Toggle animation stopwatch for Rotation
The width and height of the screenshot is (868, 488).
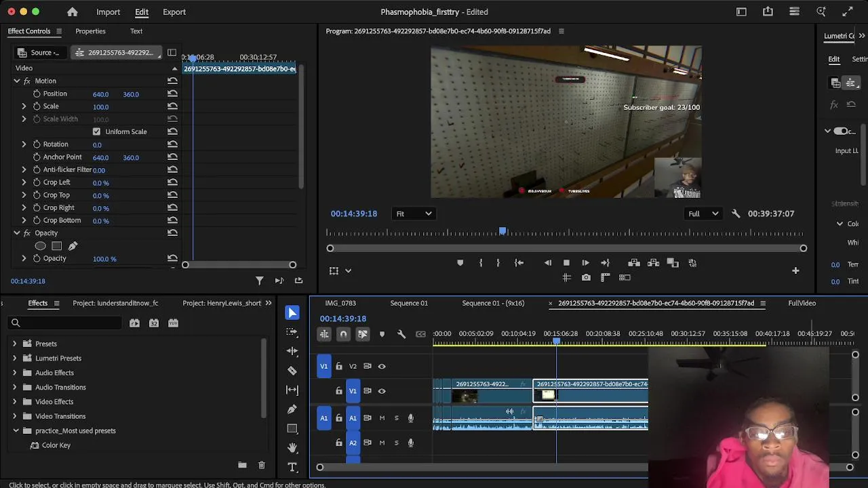coord(37,144)
